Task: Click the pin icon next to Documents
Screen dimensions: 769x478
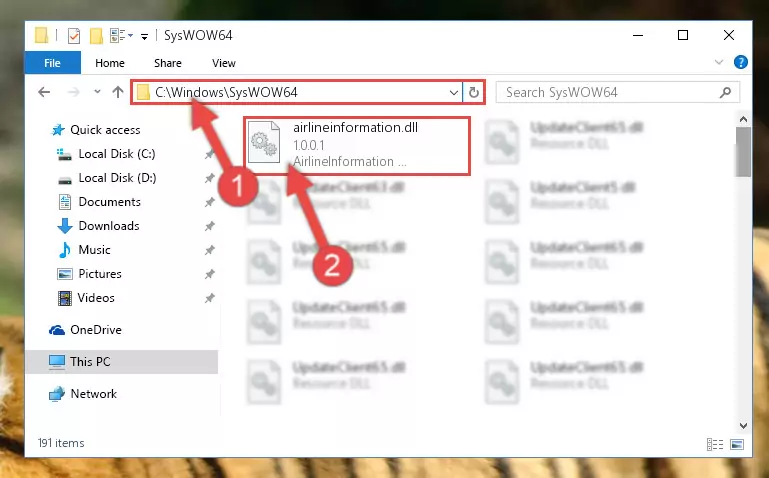Action: pyautogui.click(x=209, y=202)
